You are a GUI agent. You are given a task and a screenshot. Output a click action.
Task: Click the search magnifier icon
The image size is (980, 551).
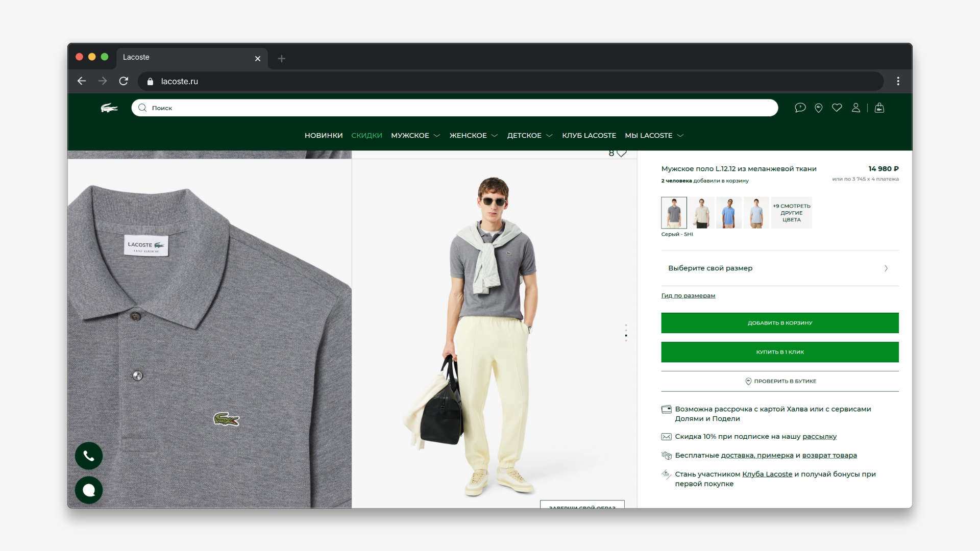[x=142, y=108]
